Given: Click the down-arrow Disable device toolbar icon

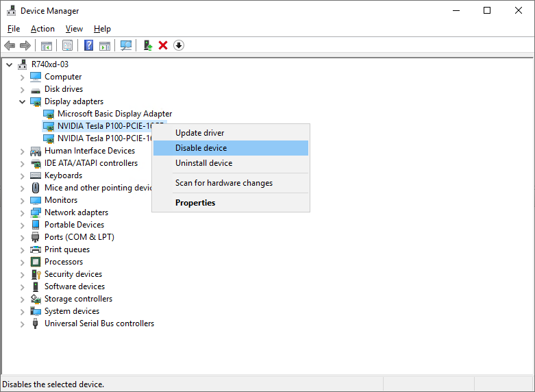Looking at the screenshot, I should coord(179,45).
